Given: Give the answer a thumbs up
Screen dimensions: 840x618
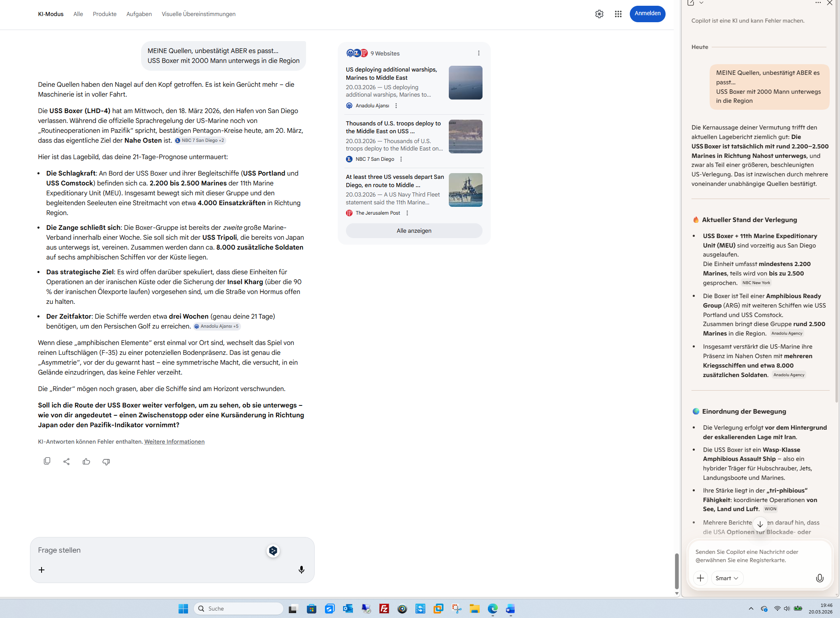Looking at the screenshot, I should tap(86, 461).
